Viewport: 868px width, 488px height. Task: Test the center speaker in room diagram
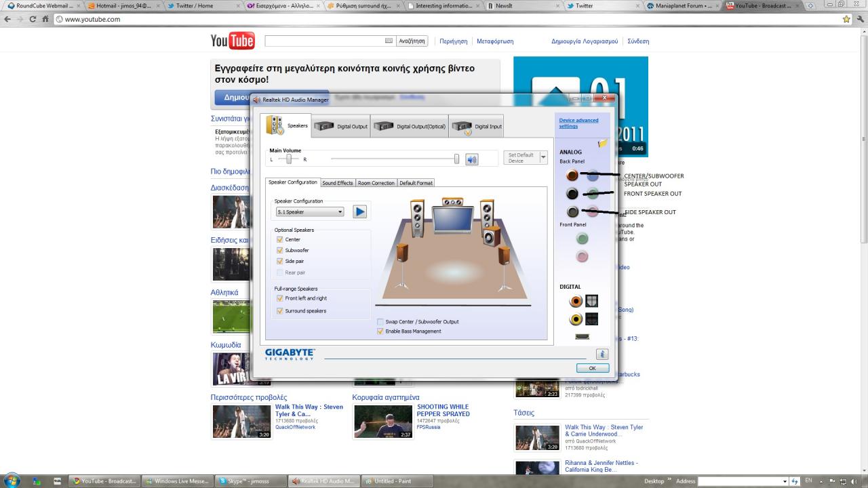tap(452, 201)
